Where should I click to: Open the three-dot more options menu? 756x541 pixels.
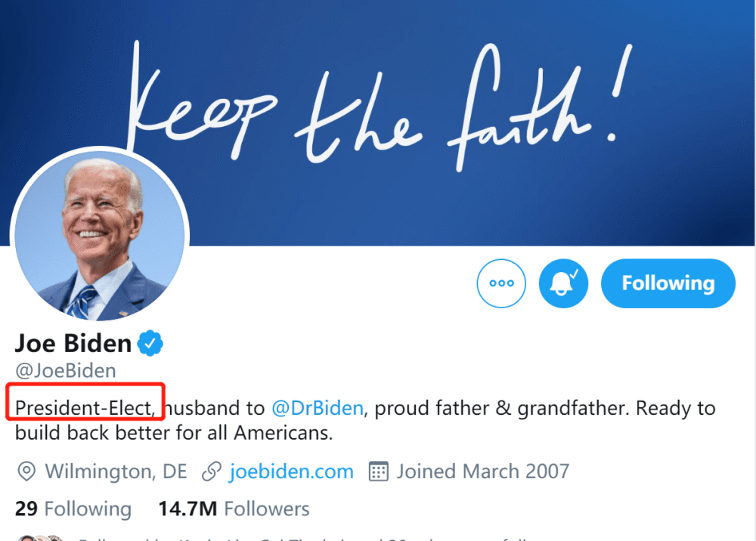501,283
